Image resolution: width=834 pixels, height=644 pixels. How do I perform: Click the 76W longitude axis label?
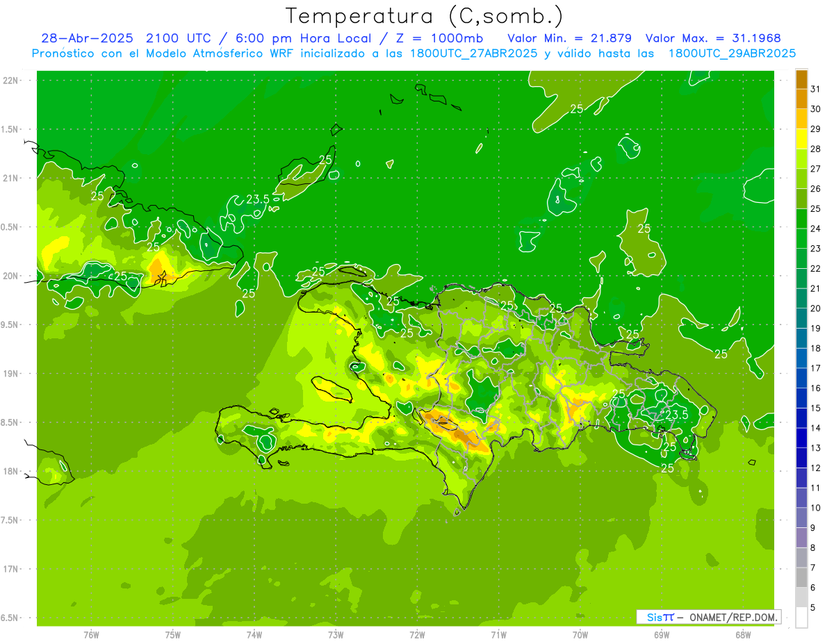[91, 634]
